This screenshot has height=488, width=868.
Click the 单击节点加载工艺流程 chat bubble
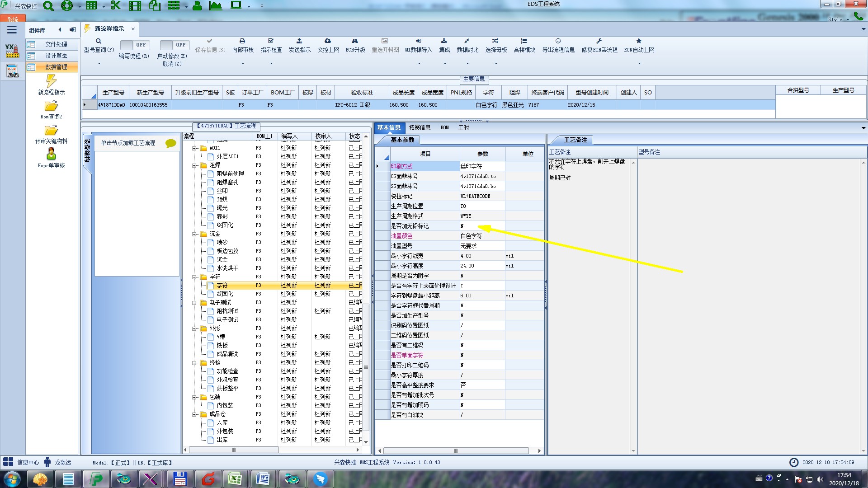pos(170,143)
